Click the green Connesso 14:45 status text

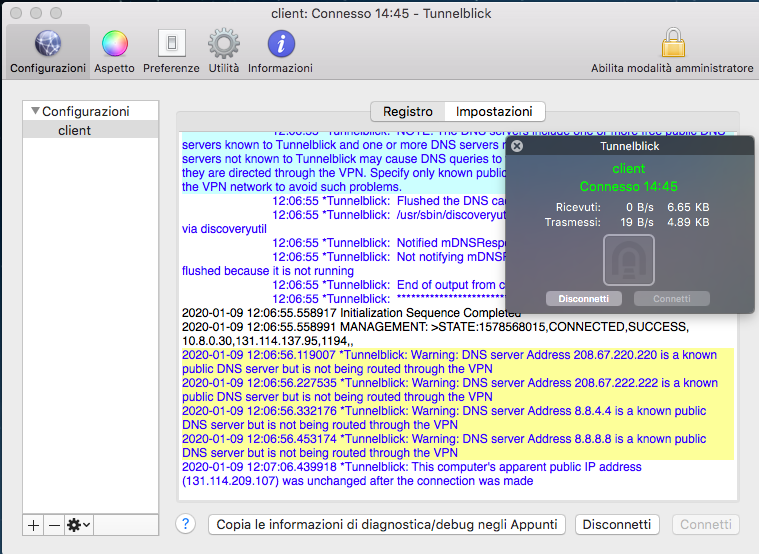pos(629,186)
